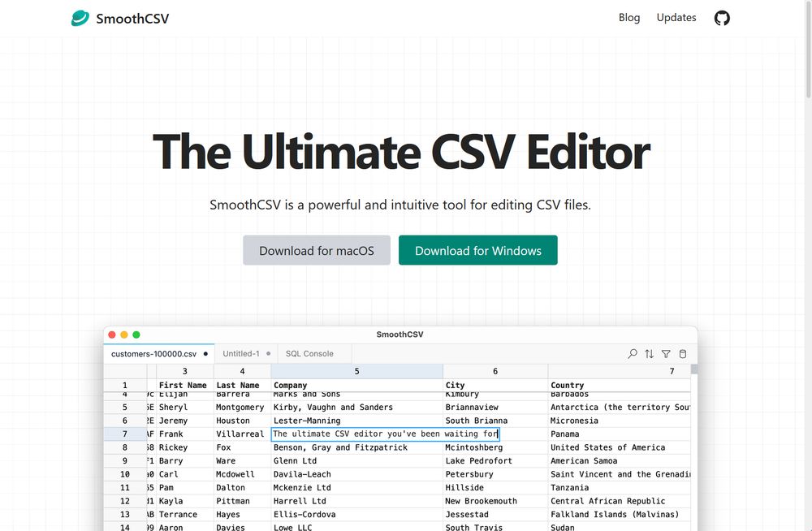
Task: Click cell 'Glenn Ltd'
Action: (356, 461)
